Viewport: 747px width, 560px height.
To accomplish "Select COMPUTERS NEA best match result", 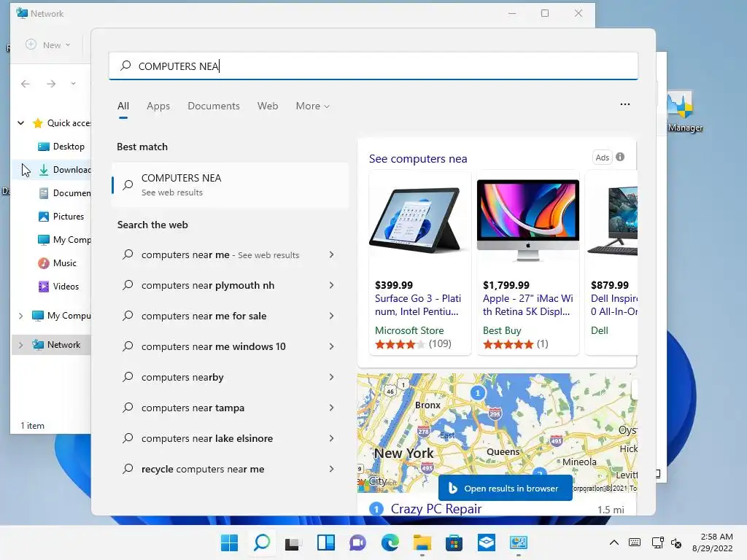I will 230,184.
